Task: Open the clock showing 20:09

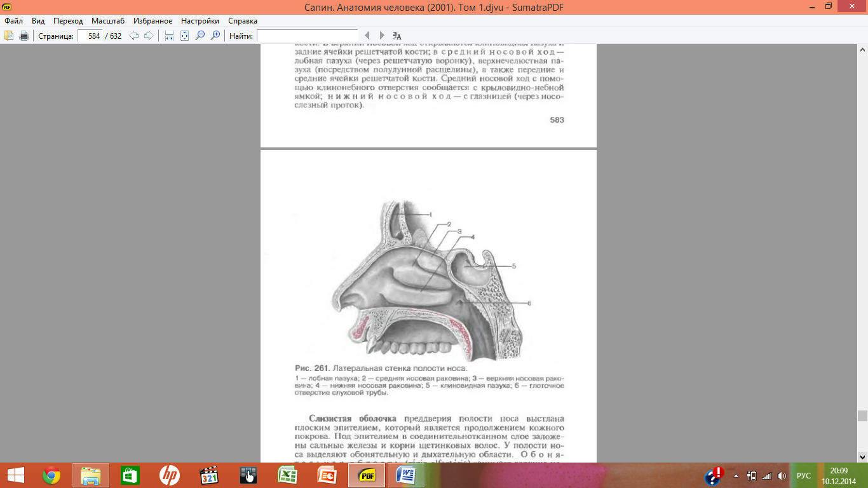Action: (x=839, y=475)
